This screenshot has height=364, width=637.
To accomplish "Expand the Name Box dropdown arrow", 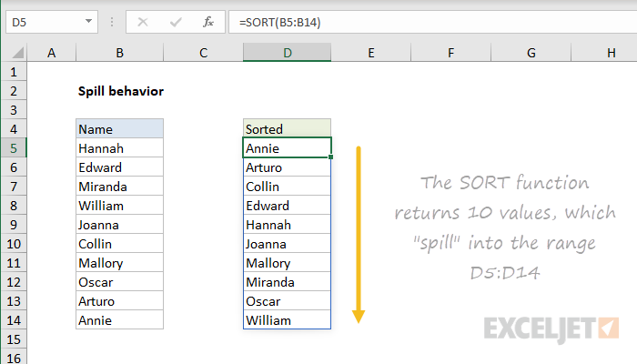I will point(88,22).
